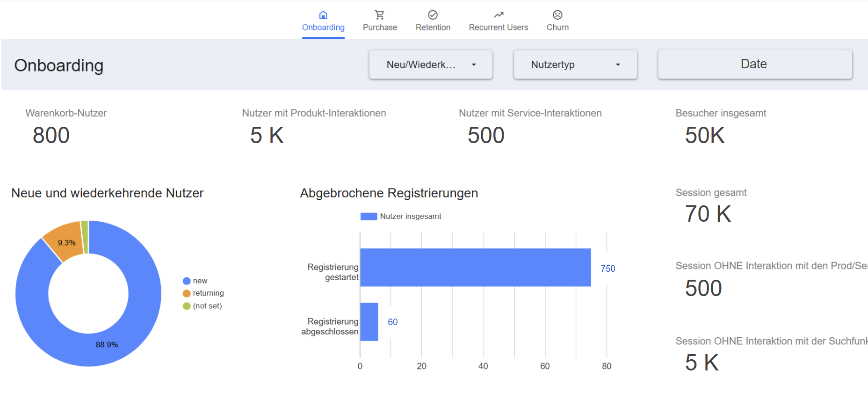The image size is (868, 399).
Task: Click the 'Registrierung abgeschlossen' bar
Action: pyautogui.click(x=369, y=322)
